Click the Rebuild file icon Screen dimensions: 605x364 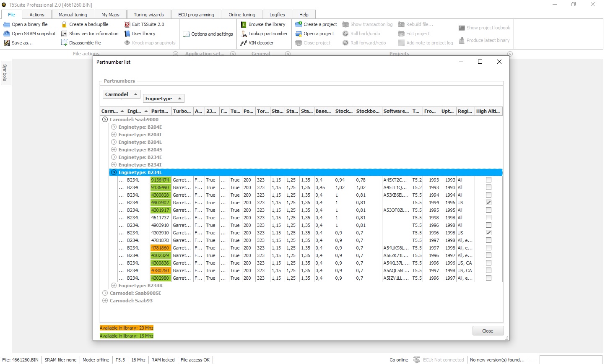pos(401,24)
